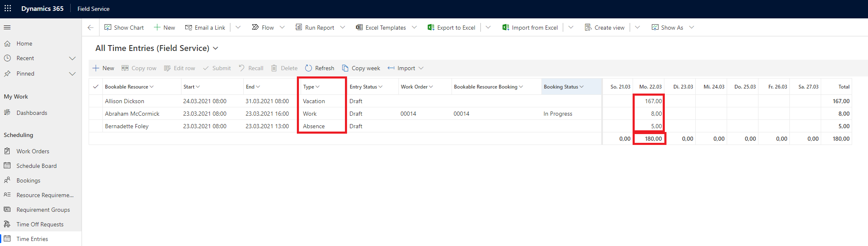Open the Import from Excel dropdown arrow

pos(571,27)
